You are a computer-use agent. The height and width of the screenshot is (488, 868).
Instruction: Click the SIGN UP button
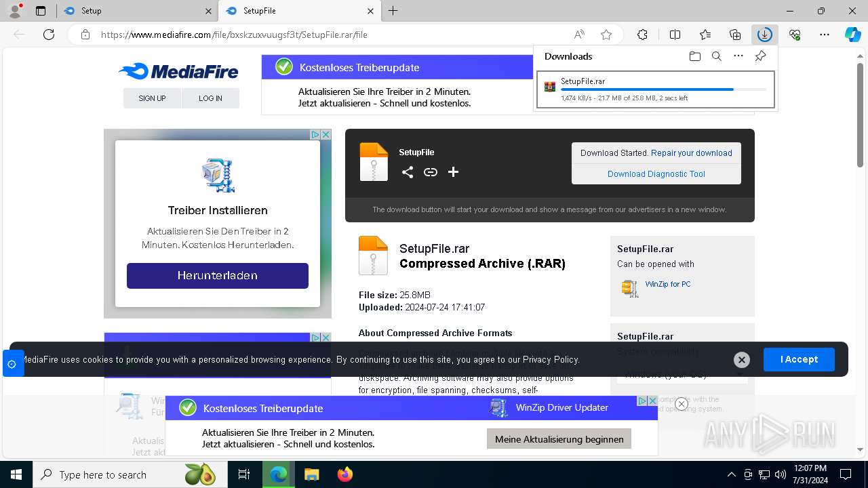[x=152, y=98]
